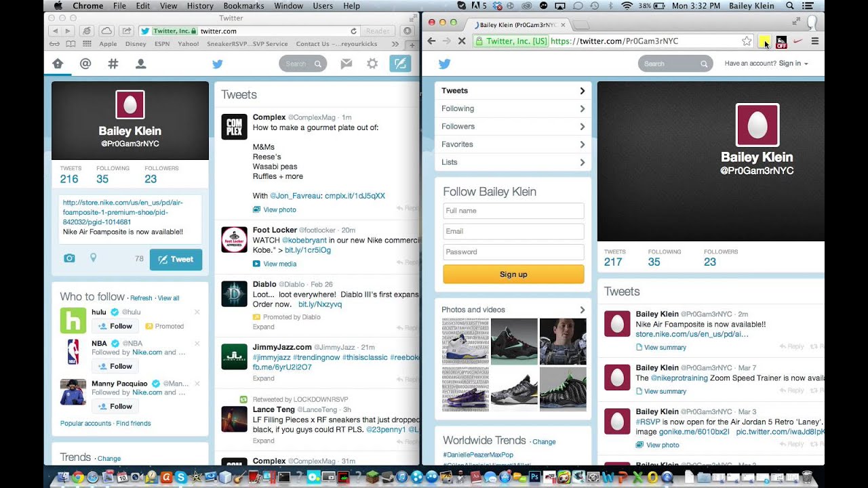Click Change next to Worldwide Trends

544,442
